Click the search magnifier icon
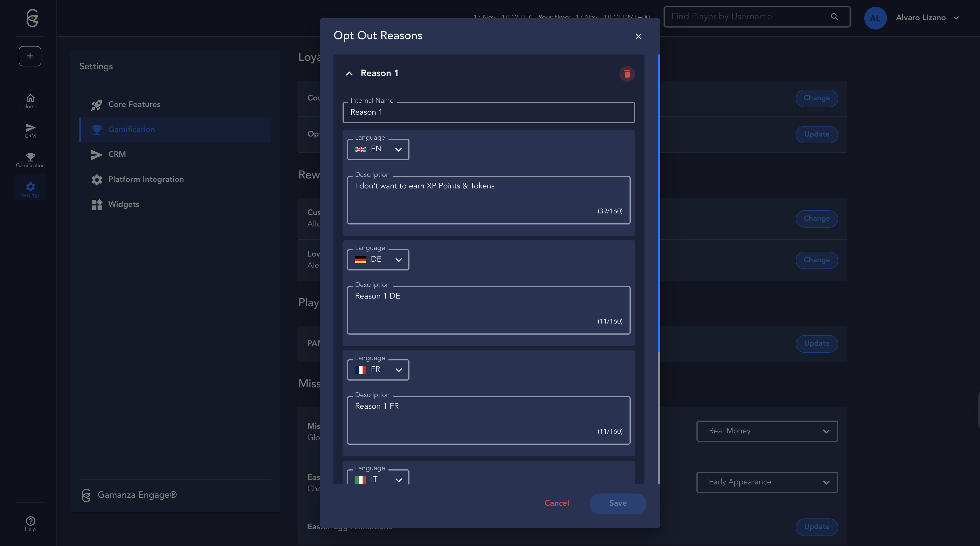 point(834,17)
